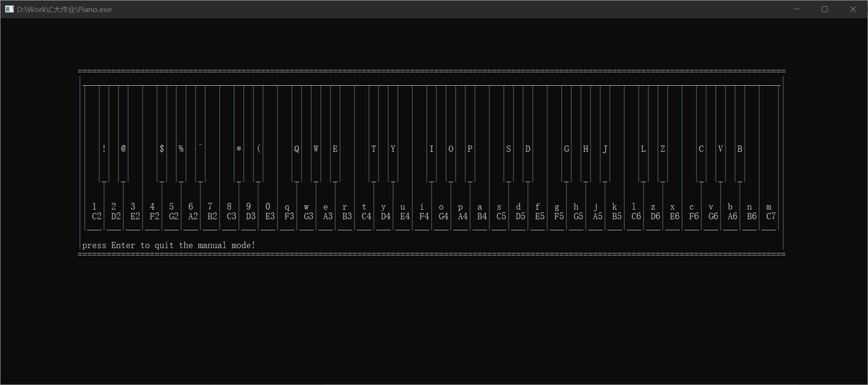The width and height of the screenshot is (868, 385).
Task: Click the black key marked uppercase J
Action: pos(605,135)
